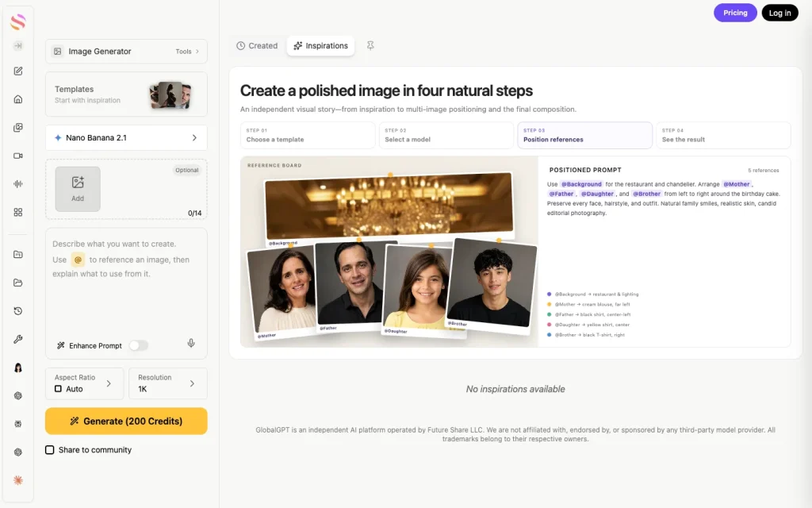Screen dimensions: 812x508
Task: Click the Log in button
Action: (x=780, y=13)
